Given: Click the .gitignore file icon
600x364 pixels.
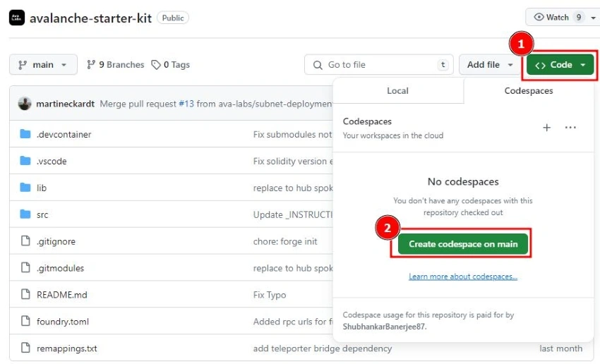Looking at the screenshot, I should tap(25, 241).
